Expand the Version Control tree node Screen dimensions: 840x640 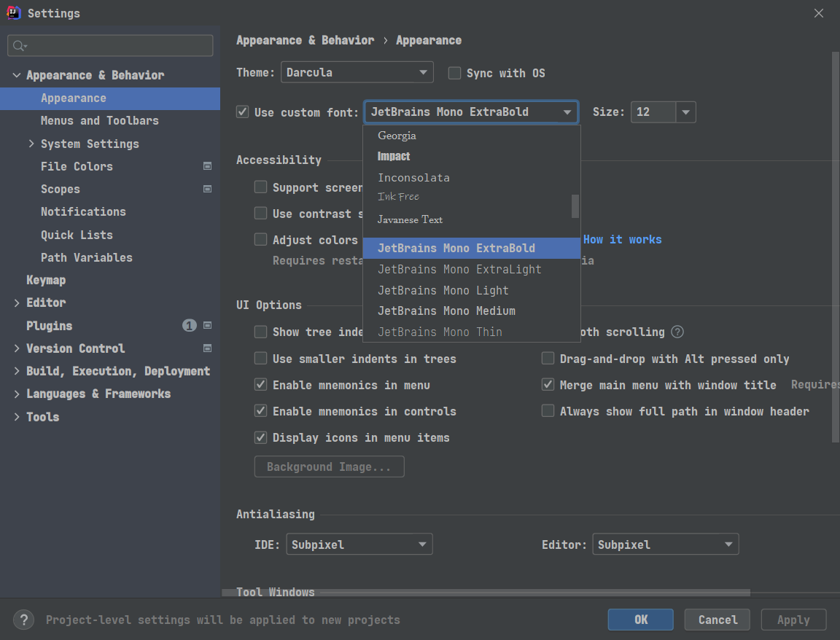(17, 348)
